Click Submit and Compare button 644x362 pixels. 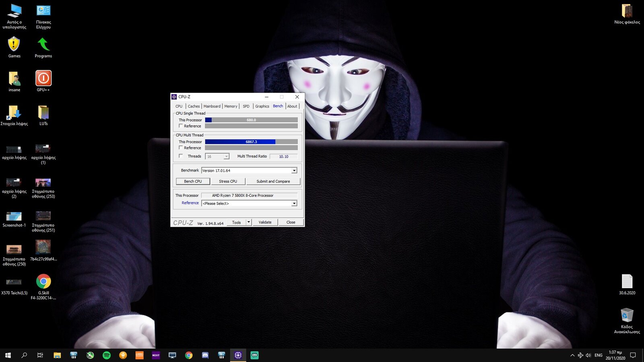[273, 181]
